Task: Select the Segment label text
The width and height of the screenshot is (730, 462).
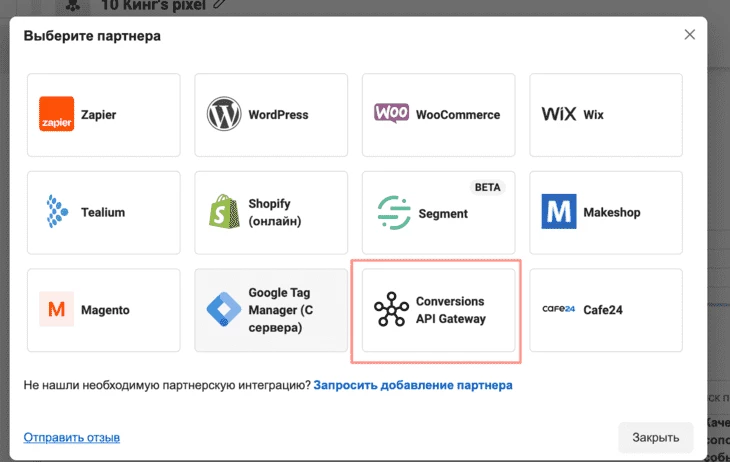Action: (x=443, y=214)
